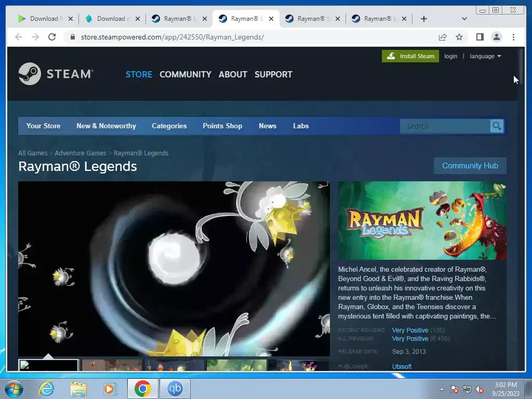Open the Community Hub button
The image size is (532, 399).
coord(470,166)
